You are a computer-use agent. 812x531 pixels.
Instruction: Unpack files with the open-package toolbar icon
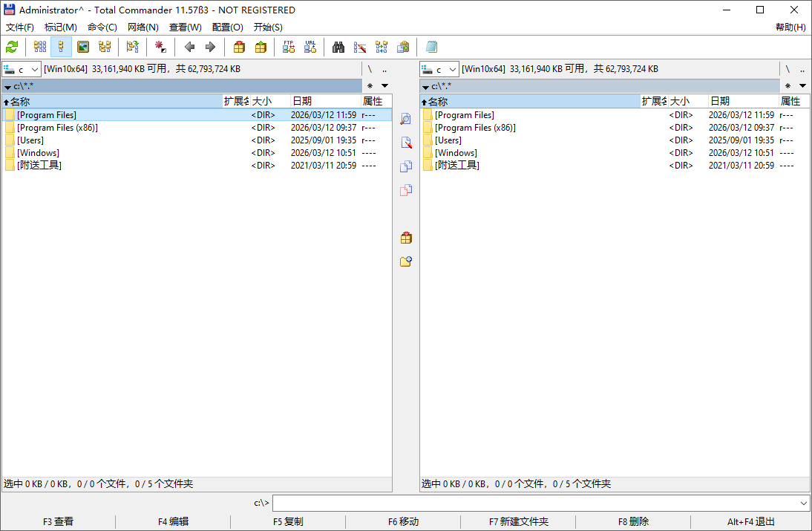click(x=260, y=47)
